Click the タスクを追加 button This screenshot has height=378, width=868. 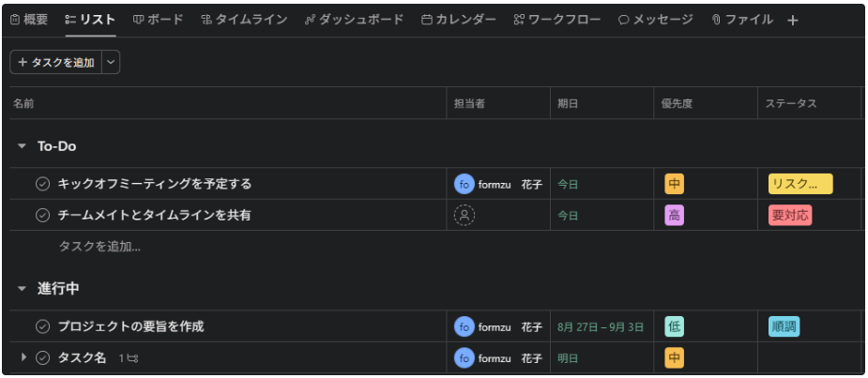click(x=56, y=62)
